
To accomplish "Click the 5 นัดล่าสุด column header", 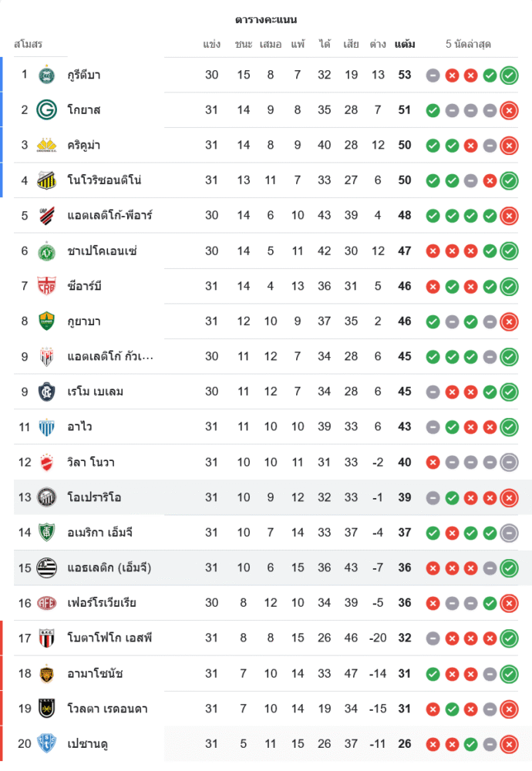I will [468, 44].
